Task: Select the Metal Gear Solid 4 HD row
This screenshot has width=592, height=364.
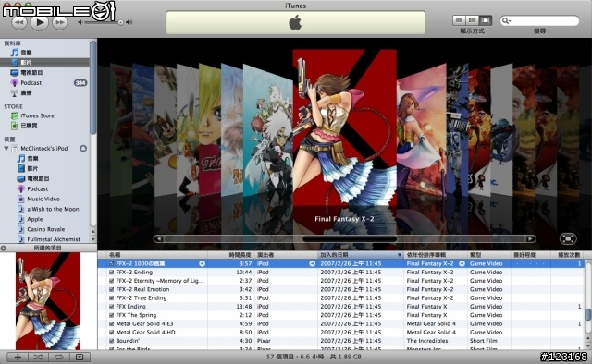Action: (340, 333)
